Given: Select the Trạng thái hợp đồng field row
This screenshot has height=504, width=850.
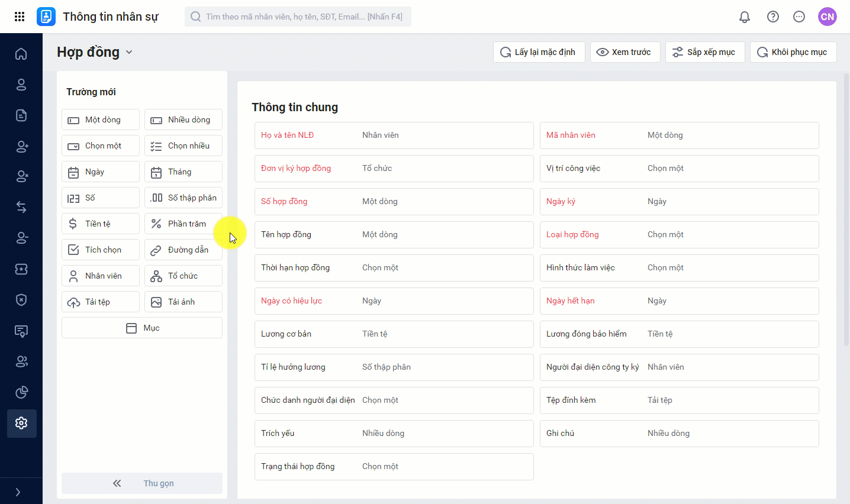Looking at the screenshot, I should 394,467.
